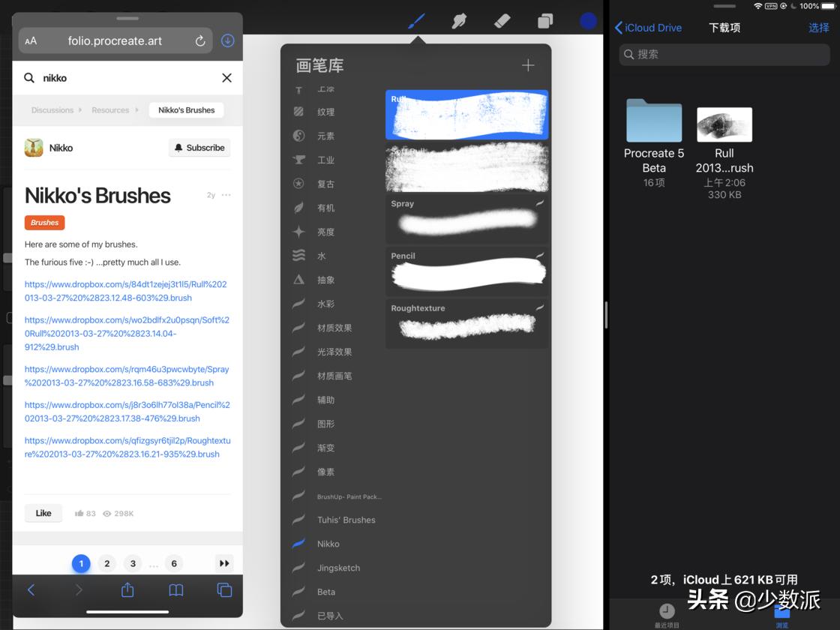Tap 选择 in Files app
The image size is (840, 630).
coord(818,28)
